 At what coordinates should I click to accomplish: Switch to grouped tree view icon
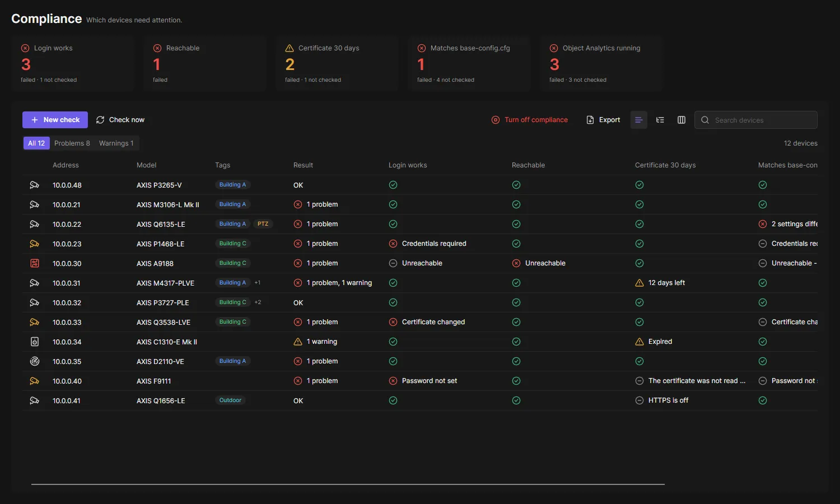tap(660, 120)
